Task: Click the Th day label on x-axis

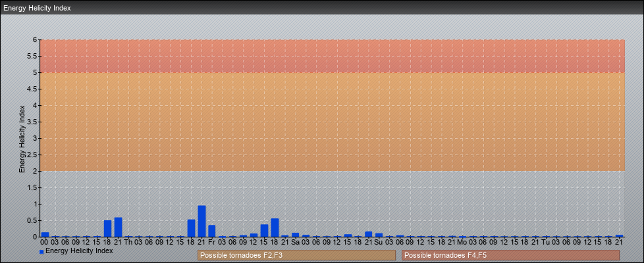Action: click(x=128, y=242)
